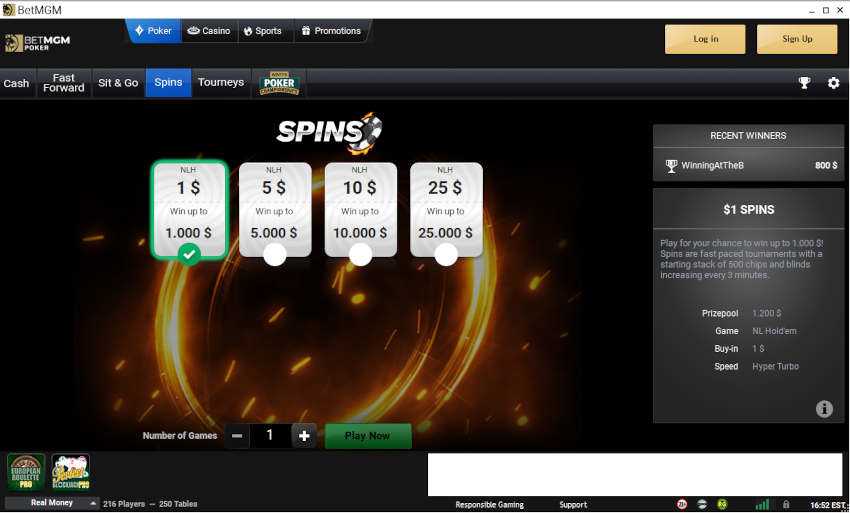Click the NL Hold'em game value
The width and height of the screenshot is (850, 513).
[x=774, y=331]
